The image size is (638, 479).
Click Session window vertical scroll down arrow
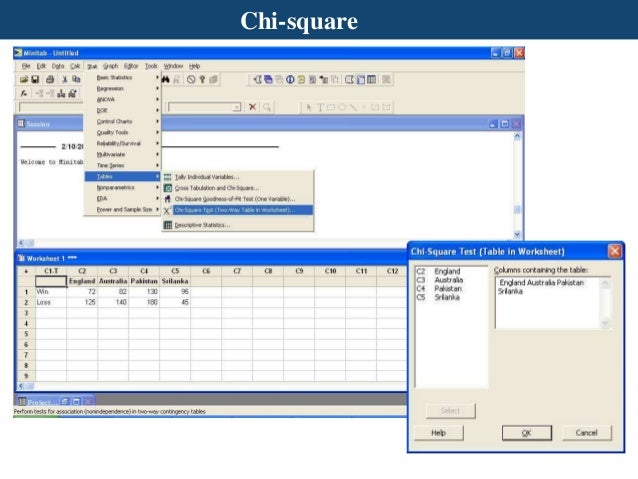[517, 234]
